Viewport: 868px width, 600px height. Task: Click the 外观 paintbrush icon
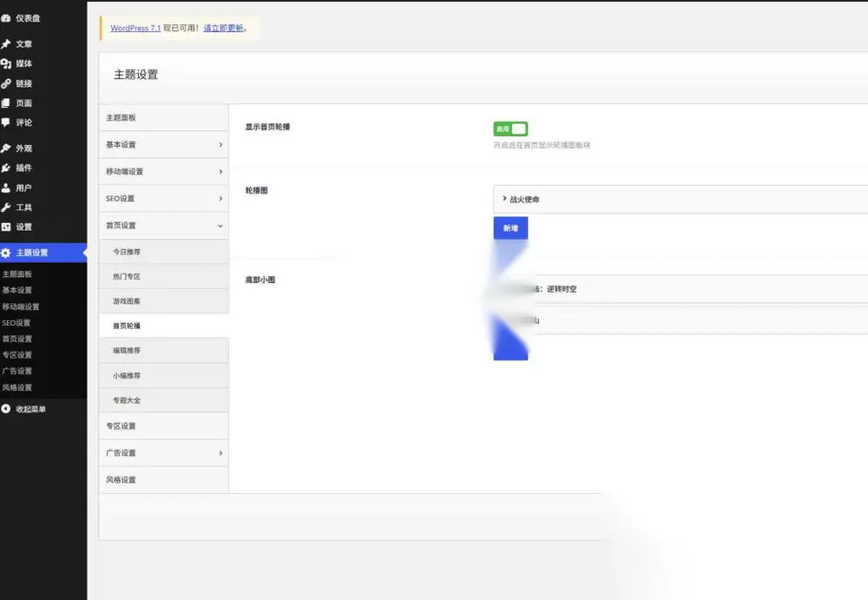point(6,148)
